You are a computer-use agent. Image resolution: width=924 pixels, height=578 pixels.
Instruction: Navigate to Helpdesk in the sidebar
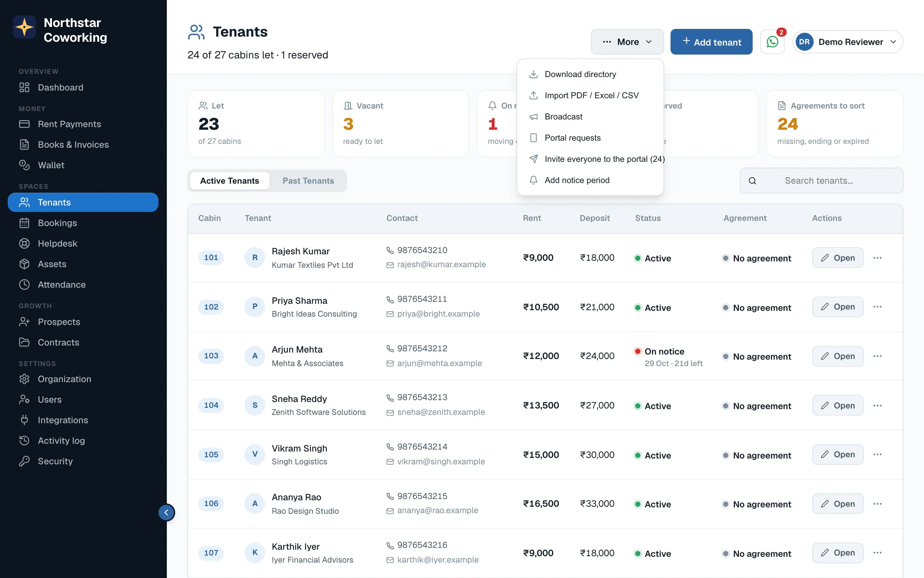83,243
